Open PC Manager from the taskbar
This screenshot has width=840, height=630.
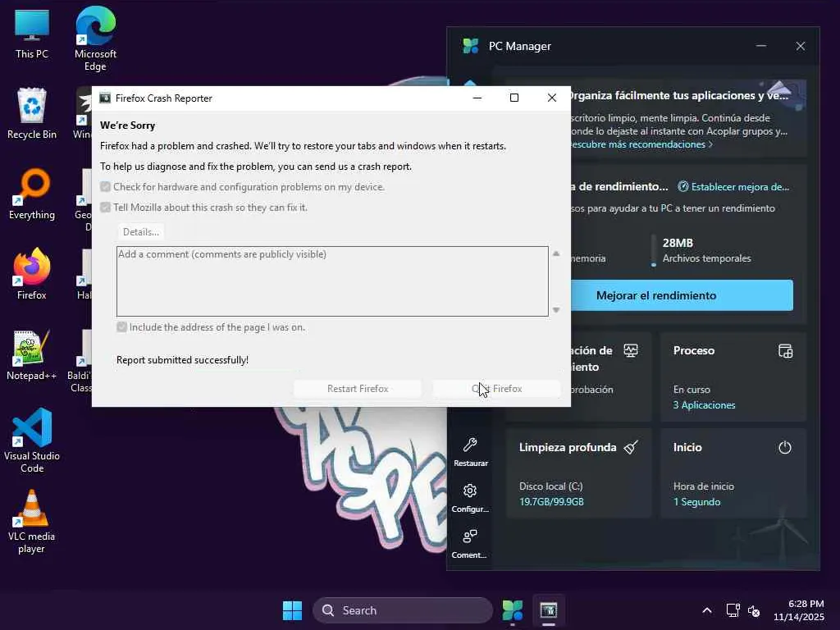point(513,610)
